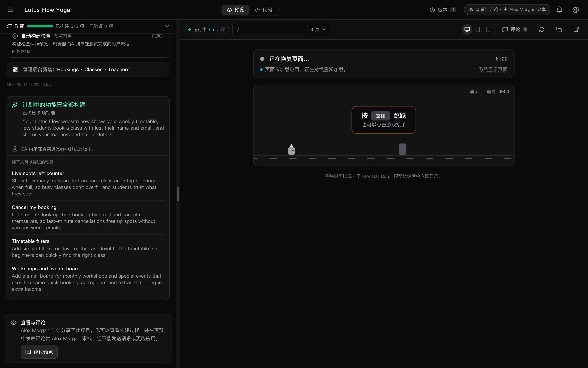Expand the 功能 panel chevron
Viewport: 588px width, 368px height.
click(167, 26)
